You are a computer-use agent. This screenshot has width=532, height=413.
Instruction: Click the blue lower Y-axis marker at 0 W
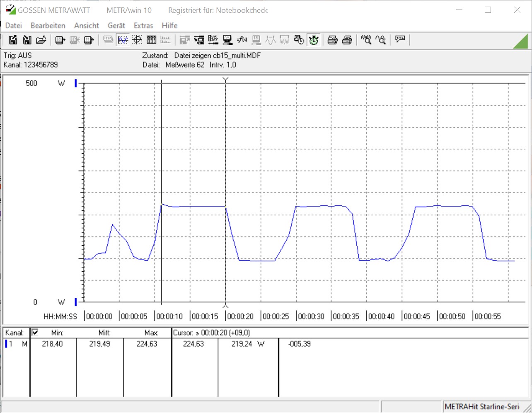click(x=76, y=302)
